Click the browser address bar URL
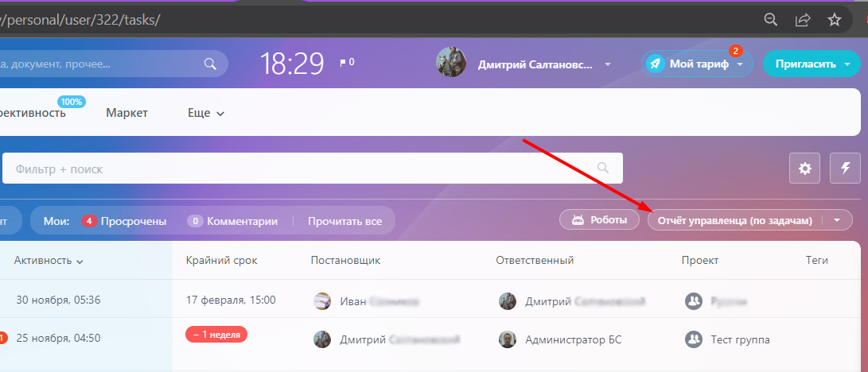868x372 pixels. tap(81, 20)
